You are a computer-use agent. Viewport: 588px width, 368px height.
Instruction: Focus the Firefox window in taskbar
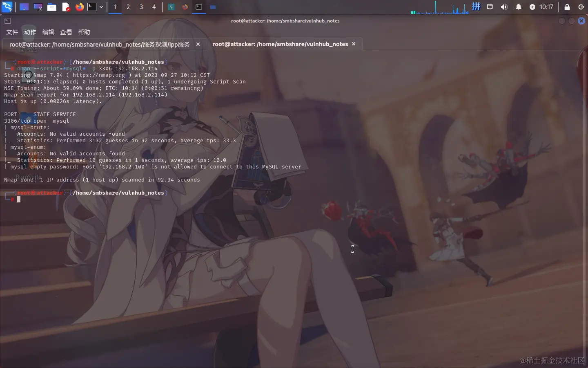(185, 7)
